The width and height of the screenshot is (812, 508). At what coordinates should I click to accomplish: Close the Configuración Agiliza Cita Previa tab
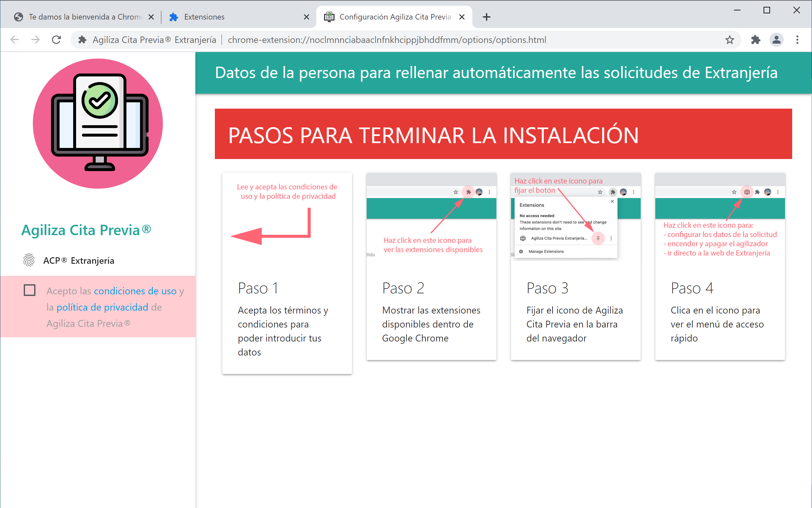pos(462,17)
